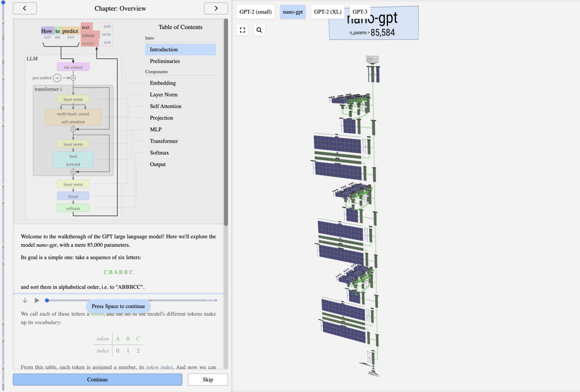Click the left panel vertical scrollbar
Screen dimensions: 580x392
(x=226, y=122)
